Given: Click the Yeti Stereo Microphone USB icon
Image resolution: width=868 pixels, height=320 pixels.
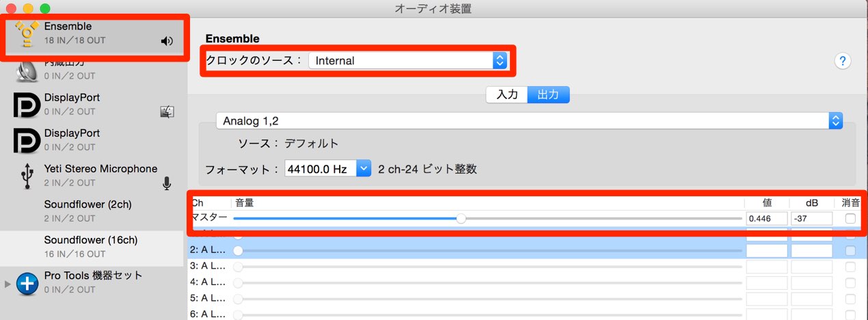Looking at the screenshot, I should tap(27, 176).
